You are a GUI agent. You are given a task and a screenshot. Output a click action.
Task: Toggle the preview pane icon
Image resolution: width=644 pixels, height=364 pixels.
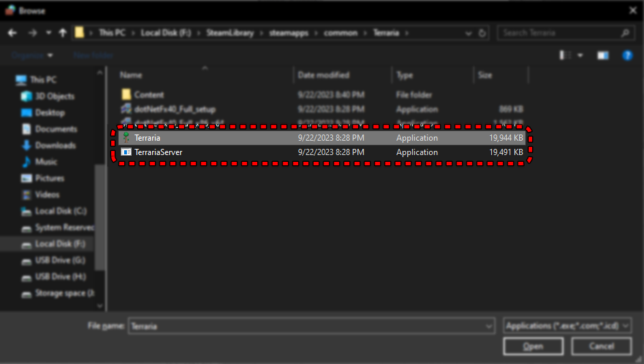(602, 55)
